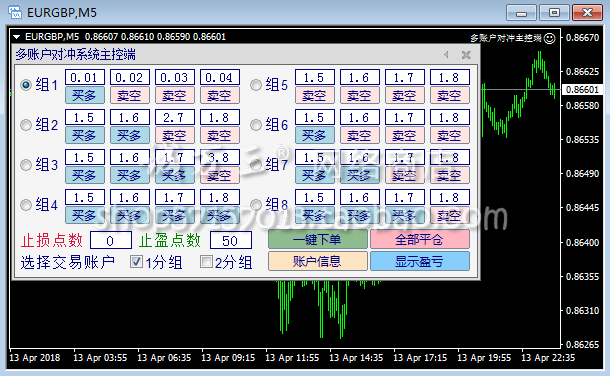
Task: Toggle group 8's 卖空 button under 1.8
Action: [450, 215]
